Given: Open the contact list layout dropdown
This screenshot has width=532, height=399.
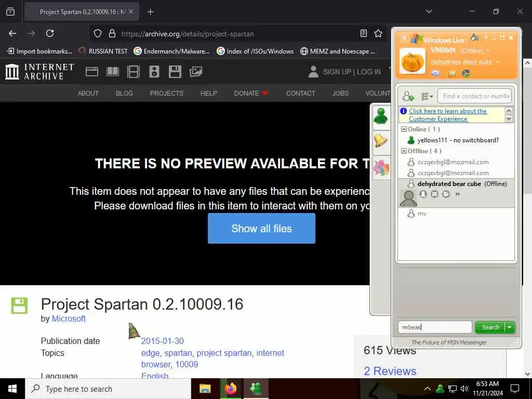Looking at the screenshot, I should click(427, 96).
